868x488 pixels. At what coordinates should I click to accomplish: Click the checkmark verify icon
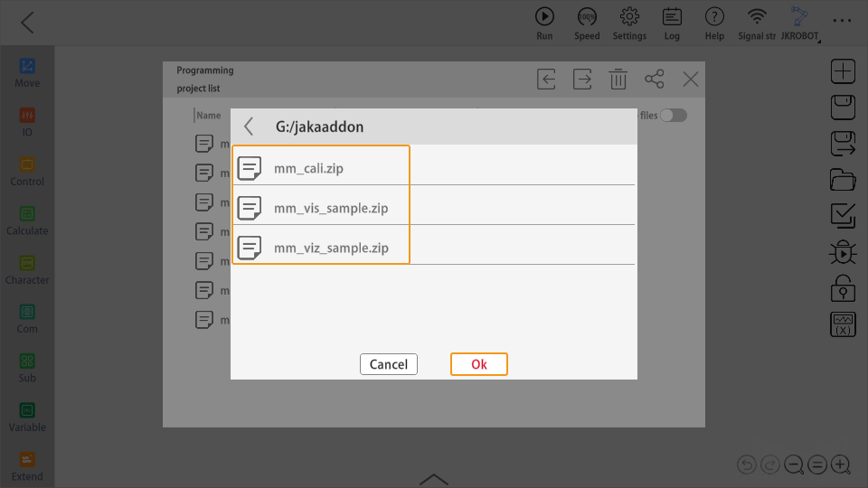click(x=843, y=216)
